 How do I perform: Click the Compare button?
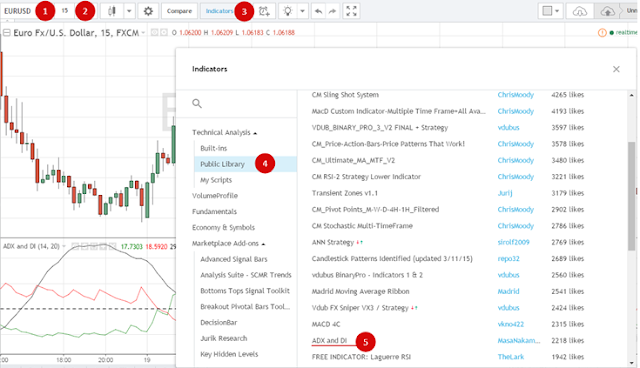(179, 11)
